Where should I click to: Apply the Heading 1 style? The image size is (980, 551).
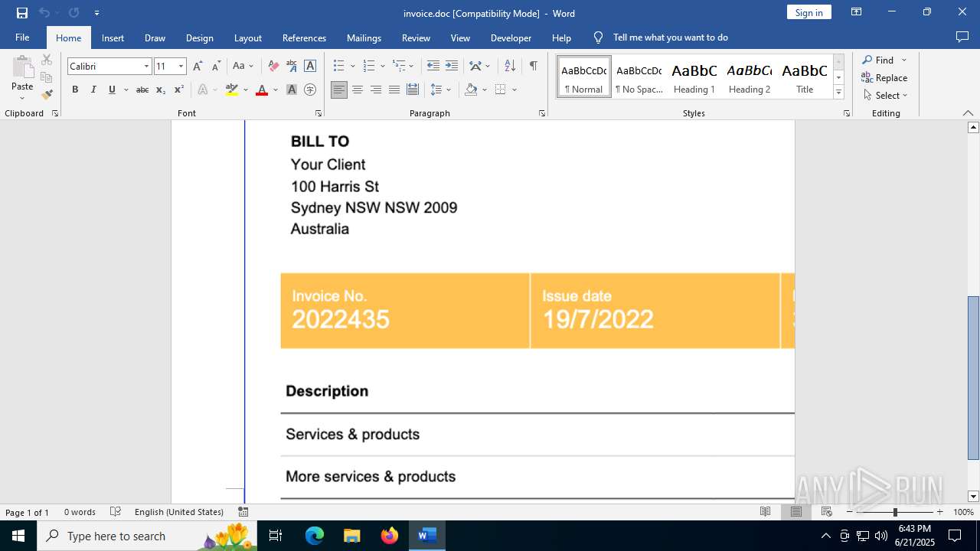[694, 77]
